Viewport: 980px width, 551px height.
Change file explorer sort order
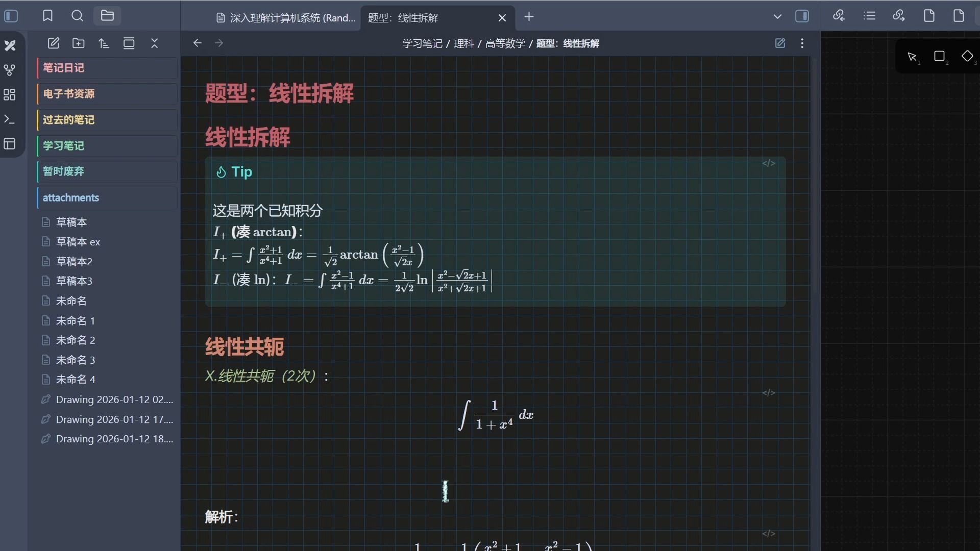(x=104, y=43)
